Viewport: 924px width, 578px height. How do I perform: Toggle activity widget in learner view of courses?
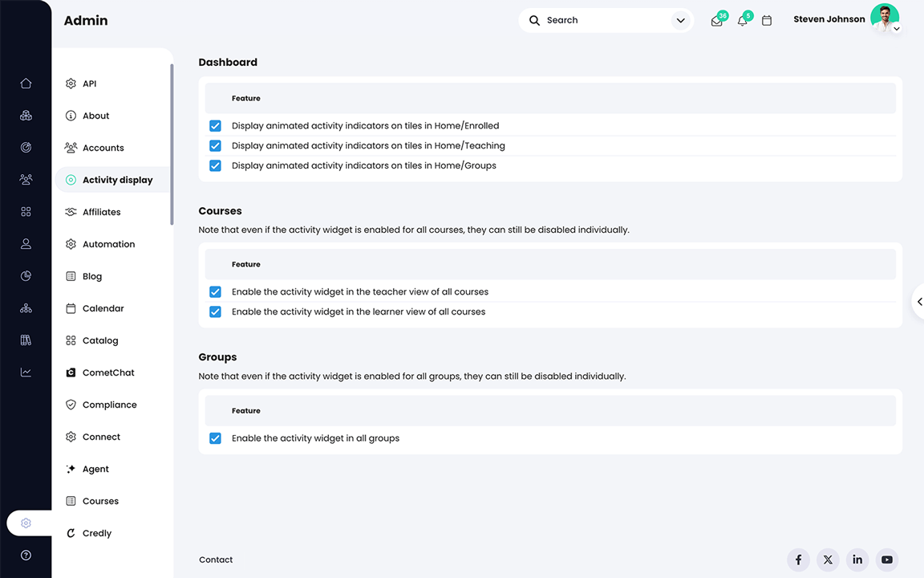(x=215, y=311)
